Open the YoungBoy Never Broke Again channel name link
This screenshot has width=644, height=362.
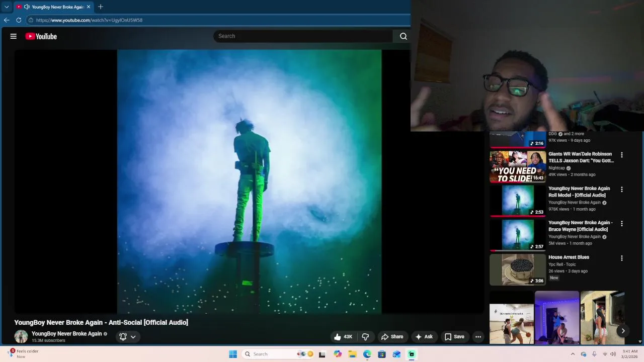click(67, 334)
